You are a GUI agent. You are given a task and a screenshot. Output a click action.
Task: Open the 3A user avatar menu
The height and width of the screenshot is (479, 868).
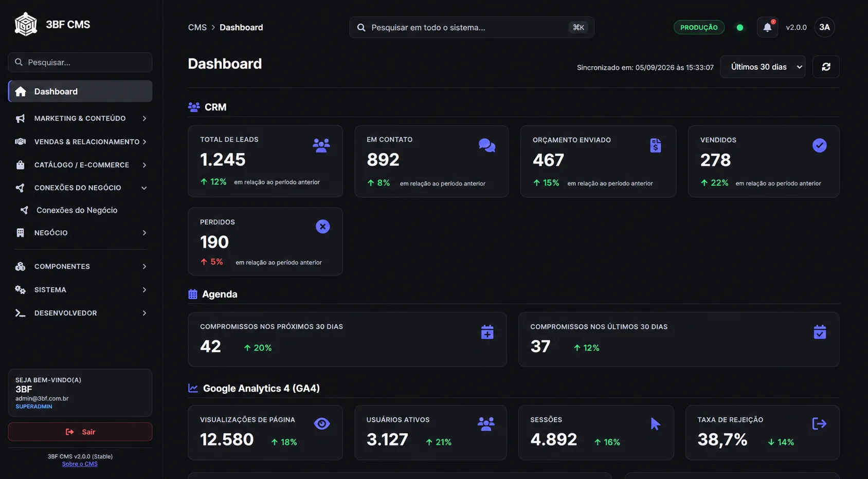[824, 27]
